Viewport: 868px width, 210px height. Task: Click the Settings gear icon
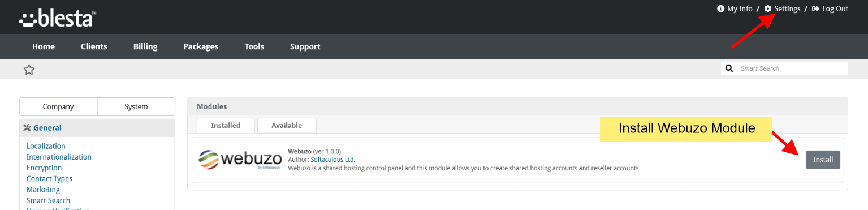pyautogui.click(x=767, y=8)
